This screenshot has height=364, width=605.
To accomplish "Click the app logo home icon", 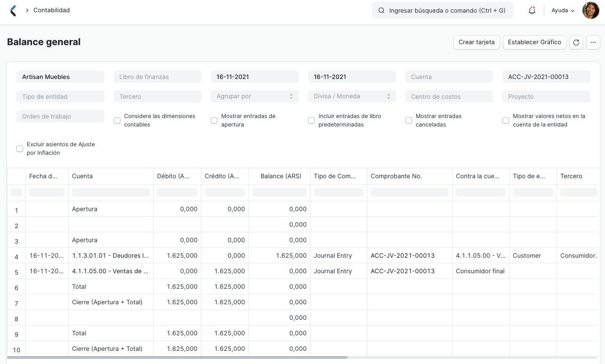I will [x=13, y=10].
